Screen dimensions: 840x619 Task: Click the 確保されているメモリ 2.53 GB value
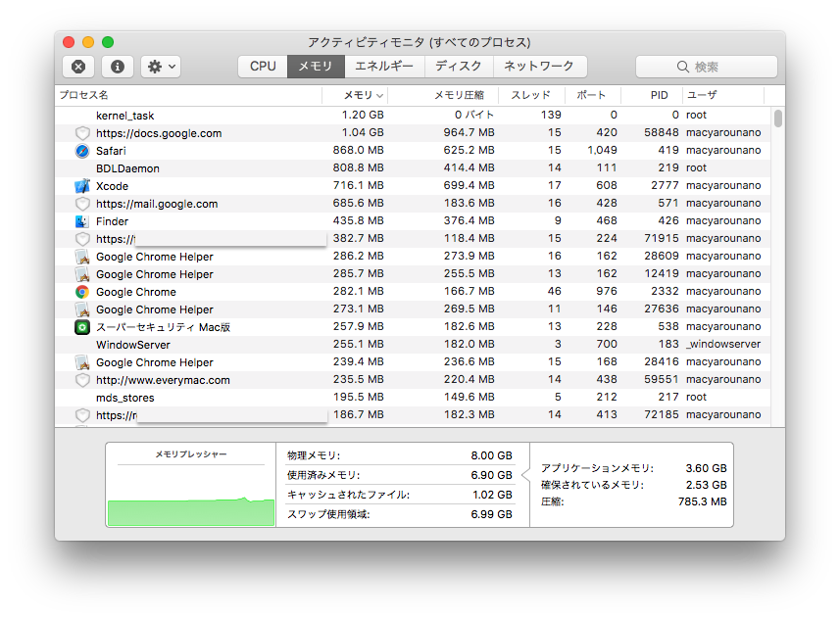point(706,485)
